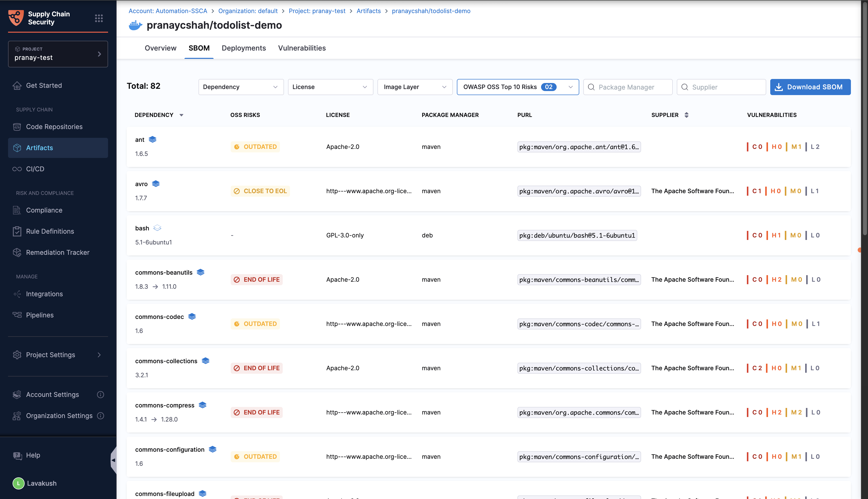Switch to the Vulnerabilities tab
The height and width of the screenshot is (499, 868).
[x=302, y=48]
